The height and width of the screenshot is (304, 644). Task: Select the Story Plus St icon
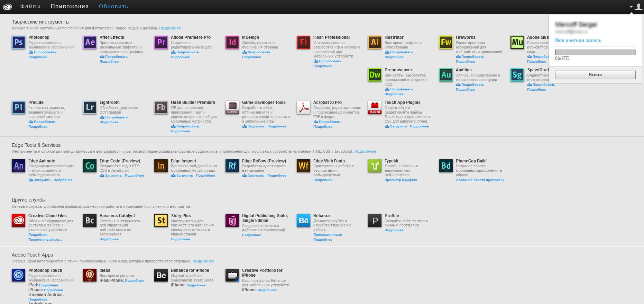[161, 221]
